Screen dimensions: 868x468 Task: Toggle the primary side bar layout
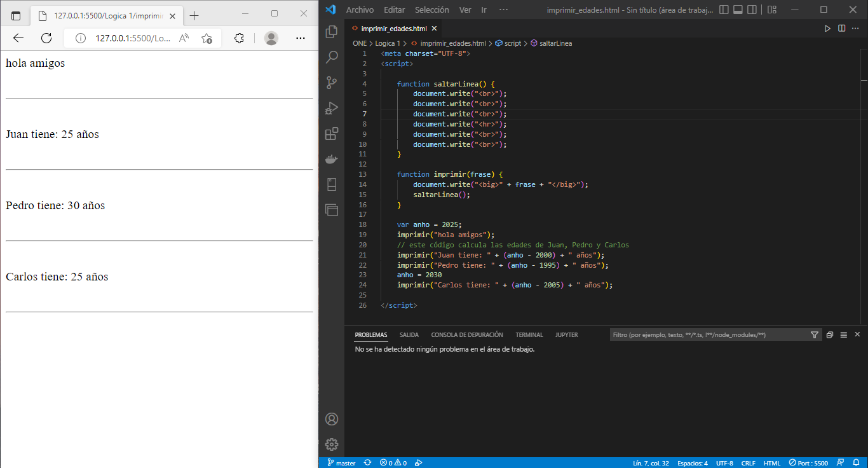tap(725, 10)
